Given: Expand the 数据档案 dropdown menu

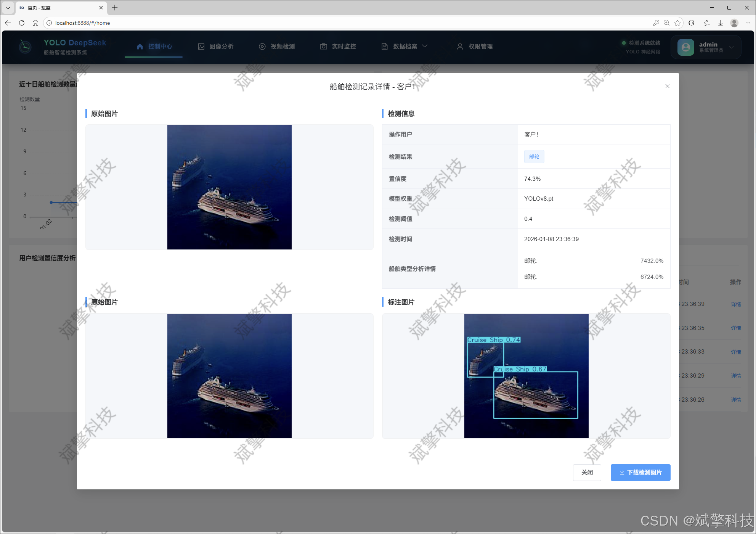Looking at the screenshot, I should 405,47.
